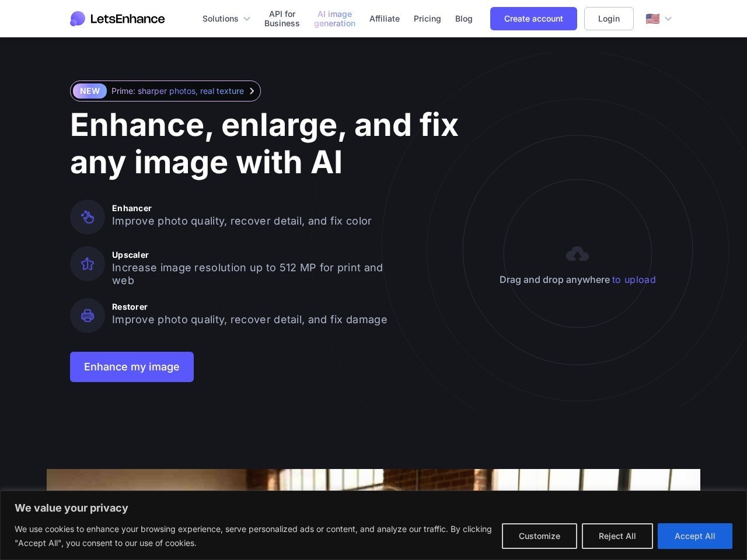Image resolution: width=747 pixels, height=560 pixels.
Task: Click the LetsEnhance logo icon
Action: pyautogui.click(x=78, y=19)
